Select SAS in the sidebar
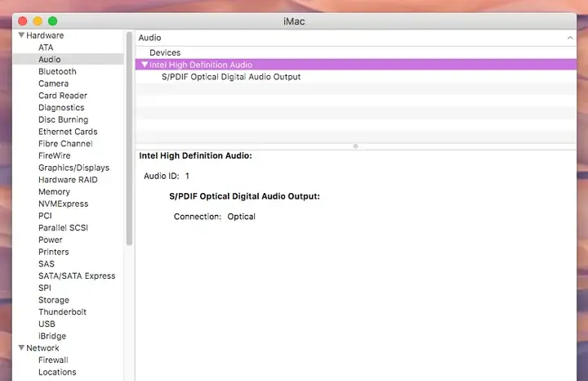This screenshot has height=381, width=588. tap(47, 264)
